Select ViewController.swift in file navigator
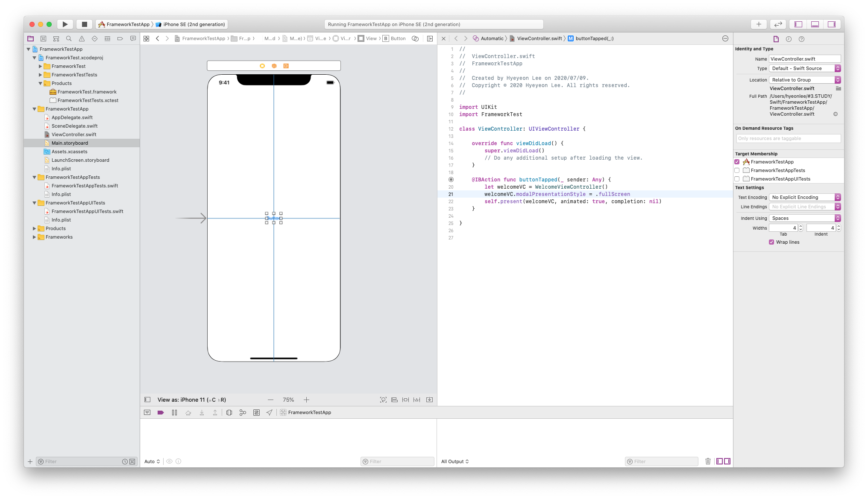This screenshot has width=868, height=499. tap(74, 134)
